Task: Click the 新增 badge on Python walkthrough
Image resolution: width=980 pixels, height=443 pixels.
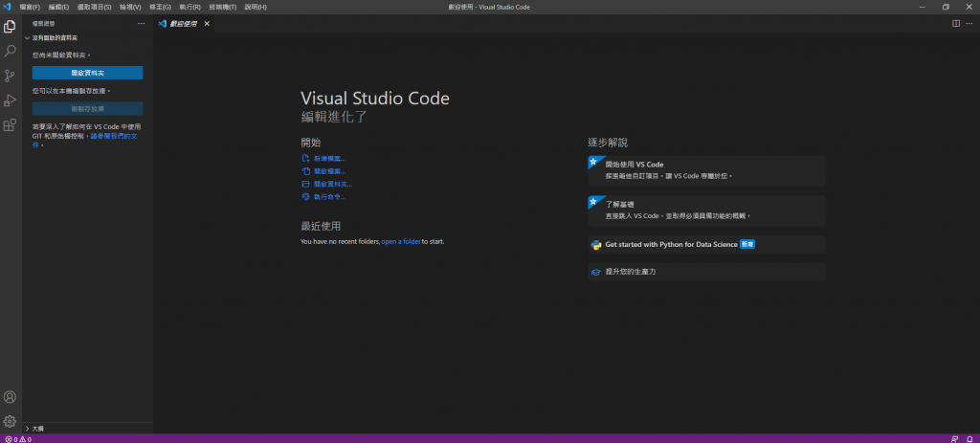Action: pyautogui.click(x=747, y=244)
